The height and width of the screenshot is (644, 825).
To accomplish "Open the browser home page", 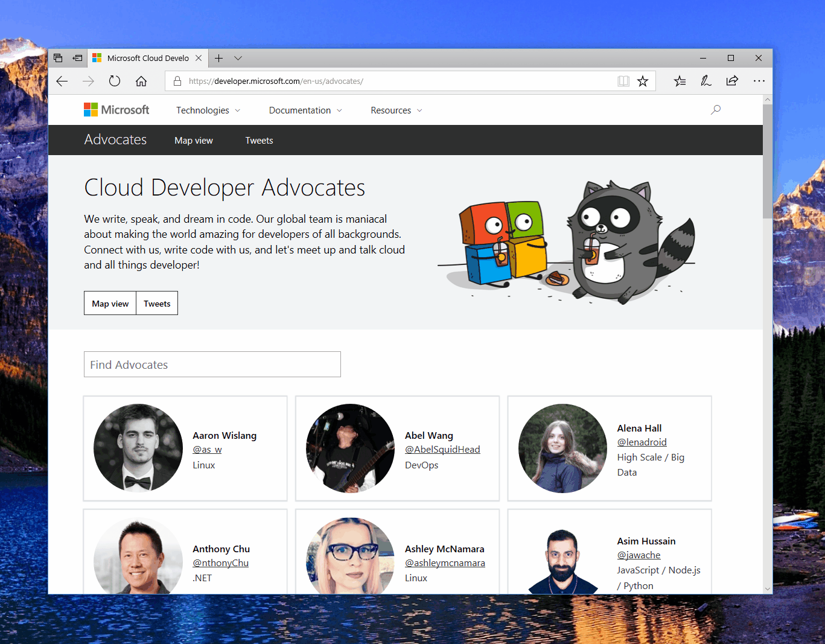I will [141, 81].
